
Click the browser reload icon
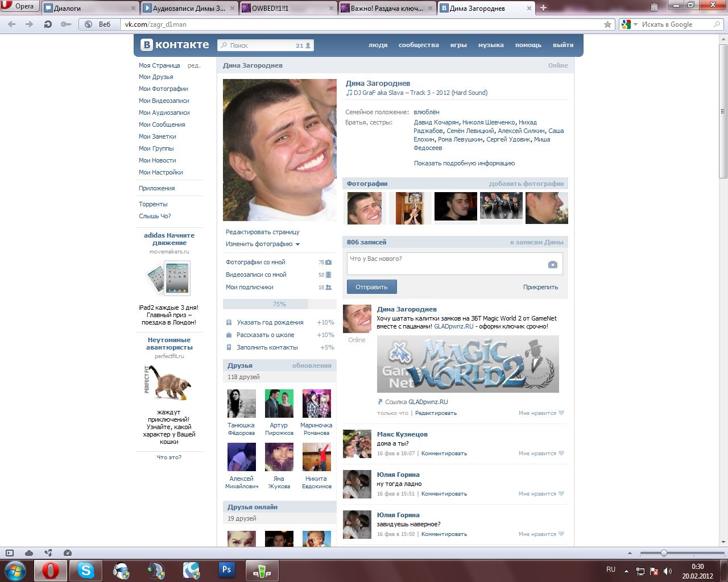48,24
